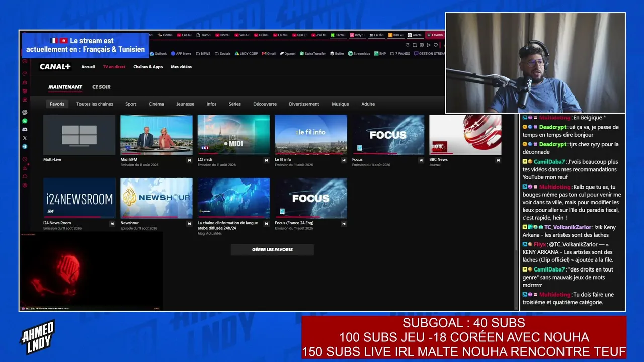Filter channels by Divertissement
Image resolution: width=644 pixels, height=362 pixels.
304,104
